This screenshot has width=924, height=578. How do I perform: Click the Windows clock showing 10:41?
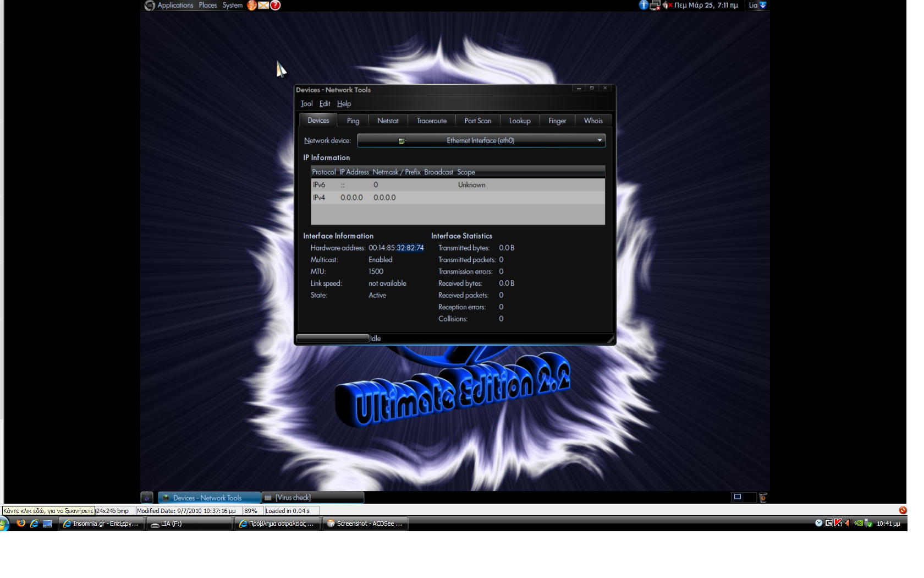[888, 524]
